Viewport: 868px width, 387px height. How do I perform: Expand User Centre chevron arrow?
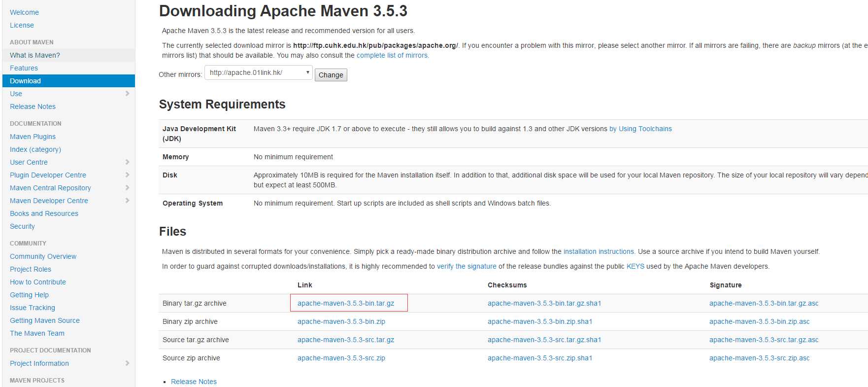[127, 162]
